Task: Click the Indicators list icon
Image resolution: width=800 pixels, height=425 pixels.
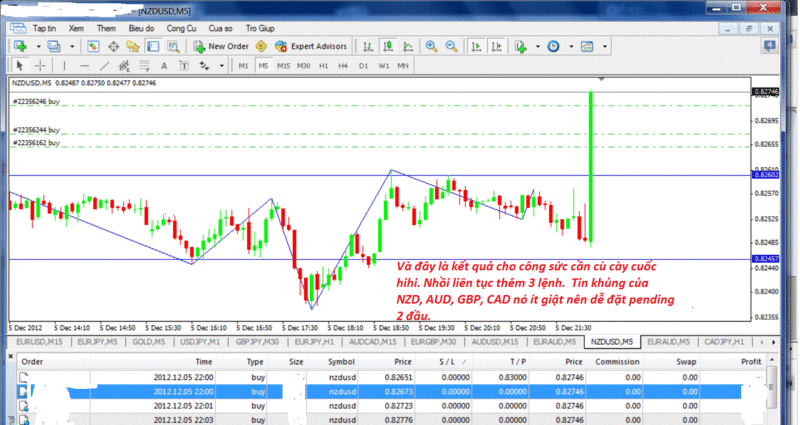Action: point(521,46)
